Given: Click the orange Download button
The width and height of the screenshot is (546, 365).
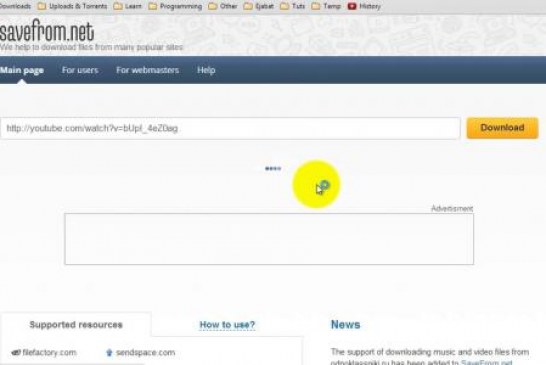Looking at the screenshot, I should (502, 128).
